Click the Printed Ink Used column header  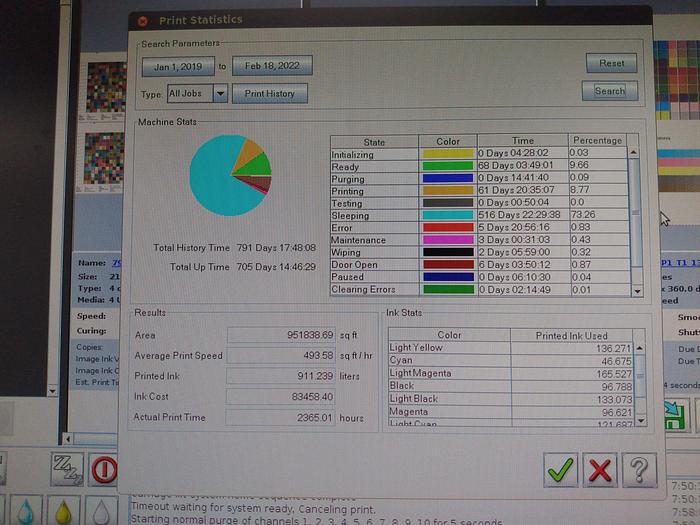pos(571,335)
